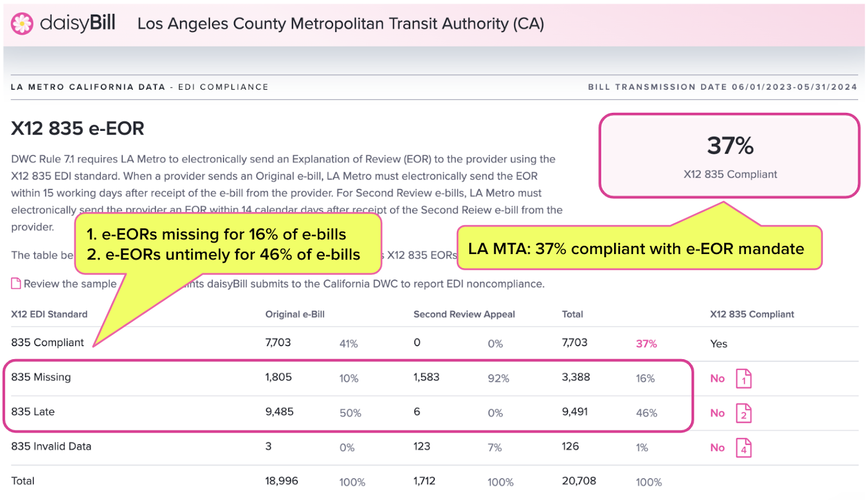Click the Review the sample link text
The width and height of the screenshot is (868, 502).
pyautogui.click(x=70, y=284)
